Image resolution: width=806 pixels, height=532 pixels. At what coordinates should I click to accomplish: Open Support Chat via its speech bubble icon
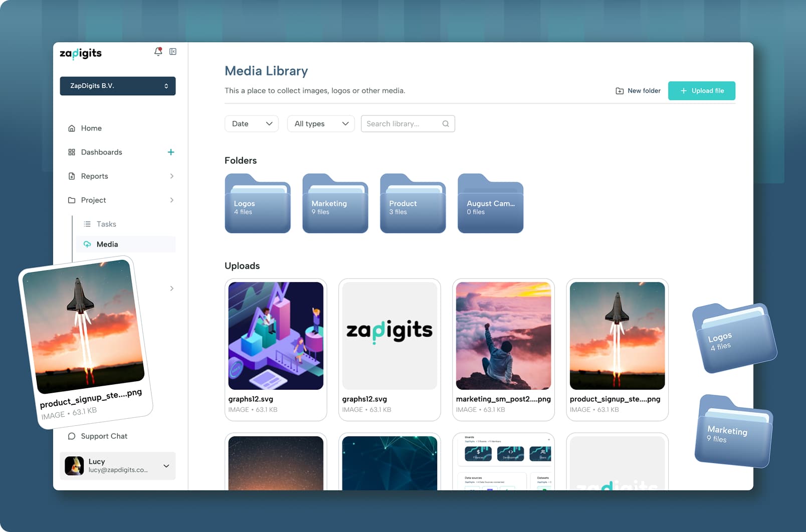72,436
